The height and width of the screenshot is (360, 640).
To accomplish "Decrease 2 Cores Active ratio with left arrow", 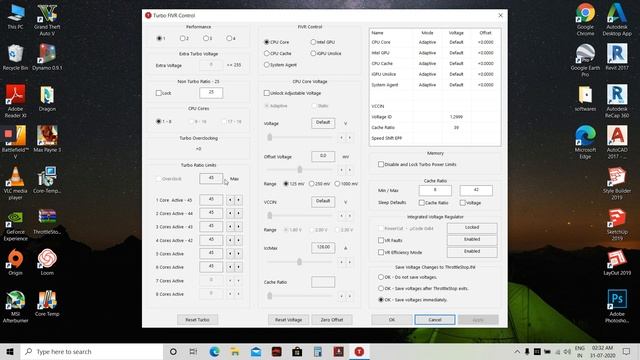I will coord(230,213).
